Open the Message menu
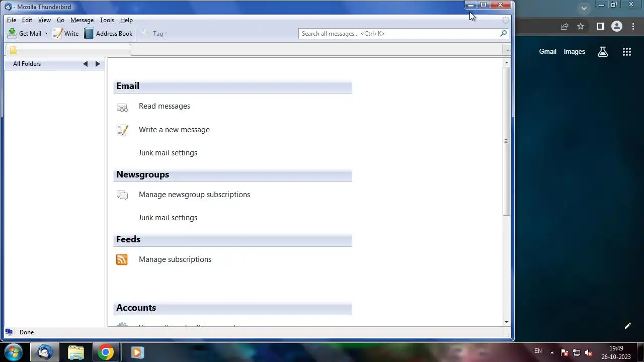This screenshot has width=644, height=362. [82, 20]
